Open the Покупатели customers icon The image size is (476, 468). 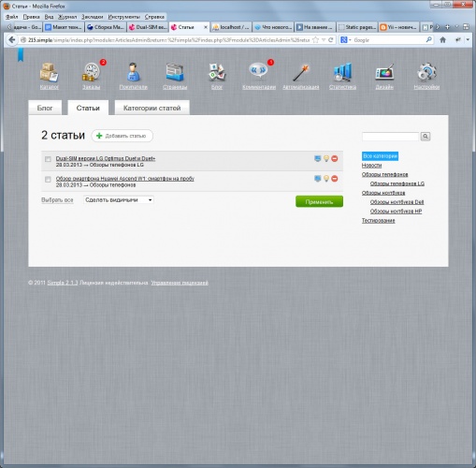pos(133,72)
